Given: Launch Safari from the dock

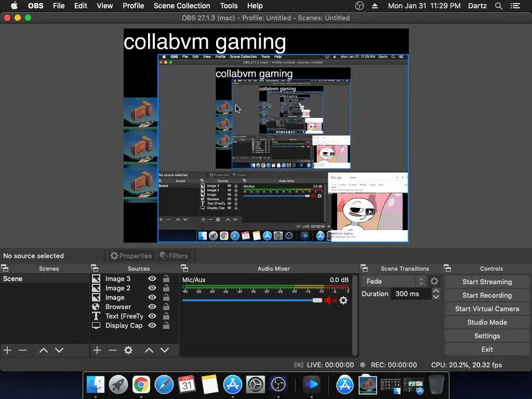Looking at the screenshot, I should click(x=164, y=385).
